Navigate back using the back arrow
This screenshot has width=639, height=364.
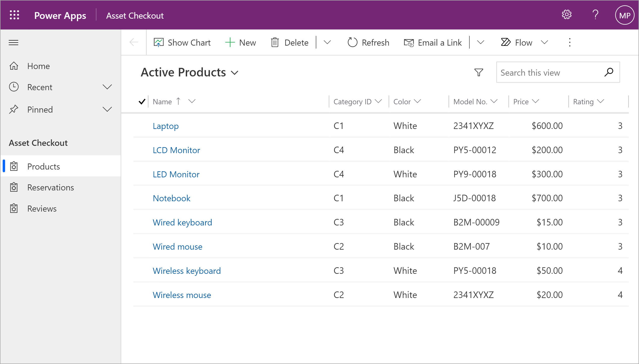click(134, 43)
